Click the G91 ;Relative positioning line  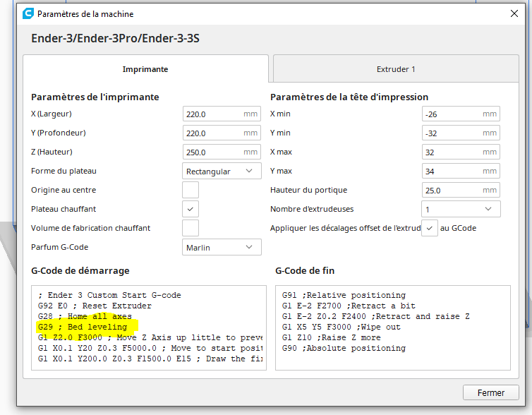tap(344, 295)
